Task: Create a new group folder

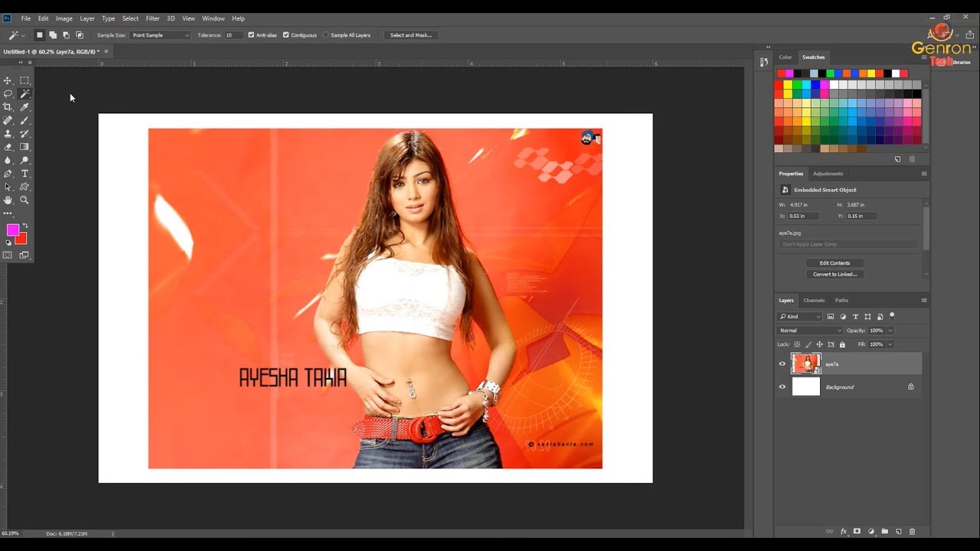Action: tap(884, 531)
